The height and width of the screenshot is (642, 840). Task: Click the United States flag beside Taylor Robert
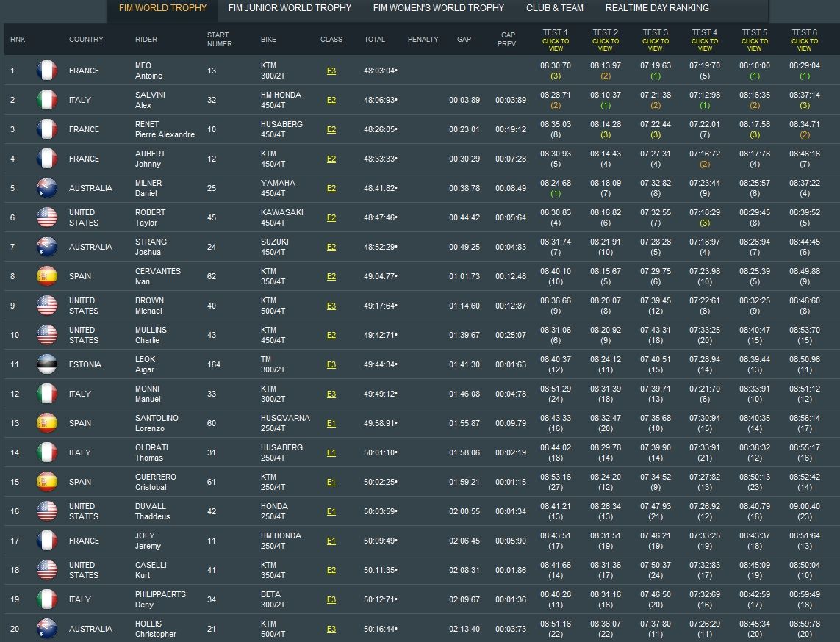(x=47, y=217)
